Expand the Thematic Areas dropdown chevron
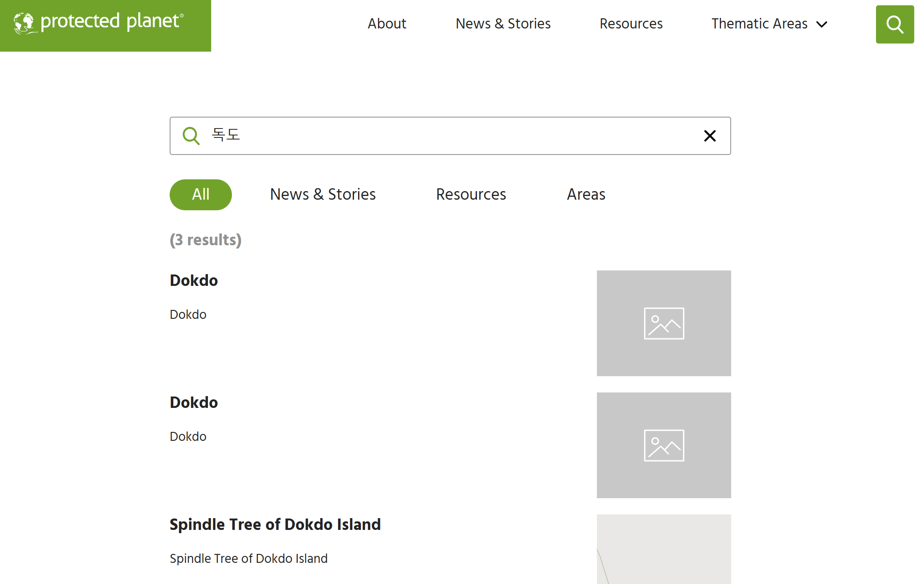The width and height of the screenshot is (924, 584). click(822, 24)
